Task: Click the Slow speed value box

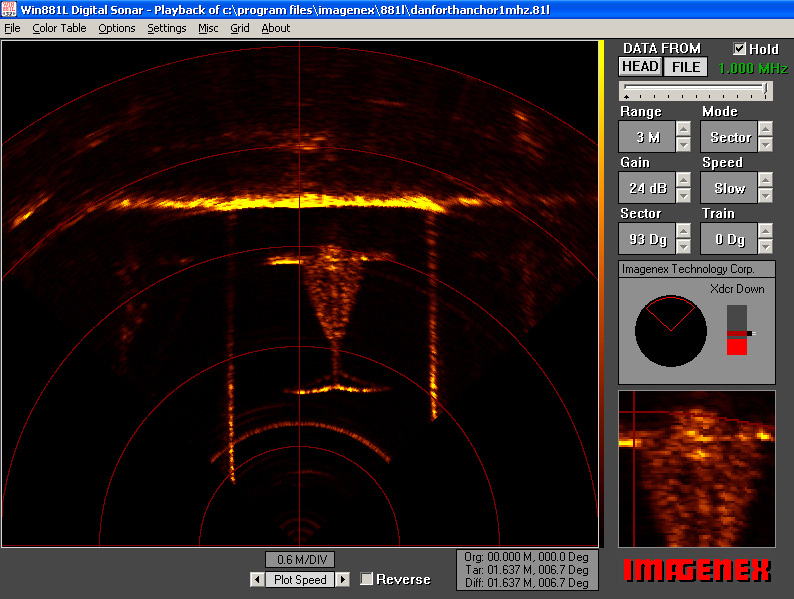Action: pos(729,188)
